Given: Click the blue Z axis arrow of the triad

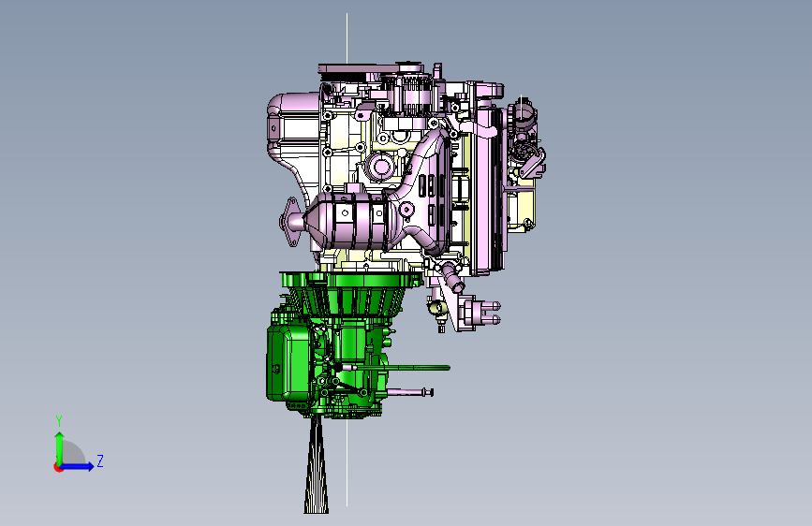Looking at the screenshot, I should pyautogui.click(x=78, y=466).
